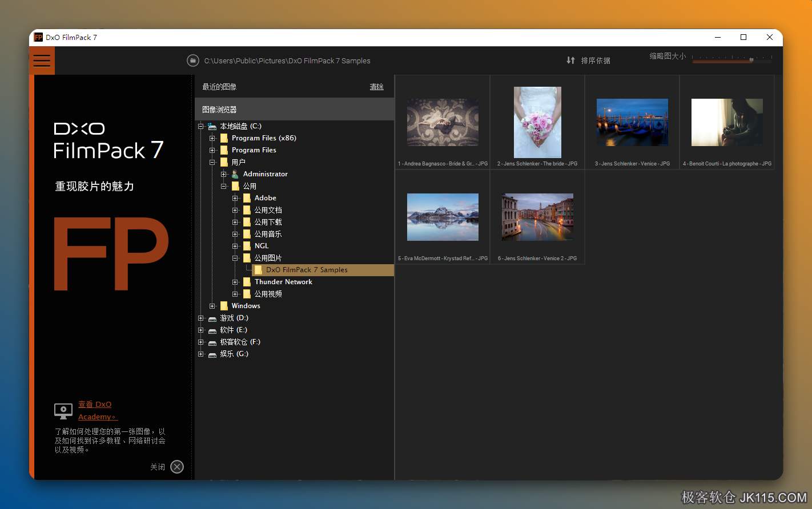Click the 关闭 label in side panel
The height and width of the screenshot is (509, 812).
pyautogui.click(x=158, y=467)
